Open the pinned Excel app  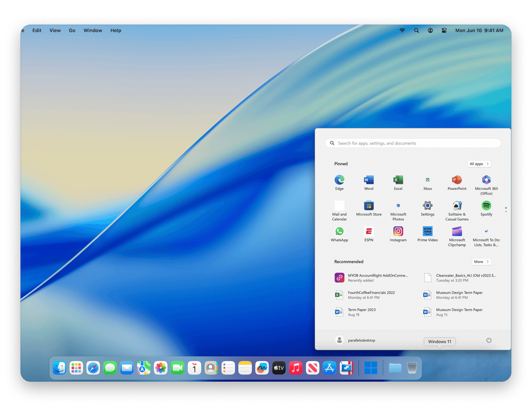[x=398, y=183]
